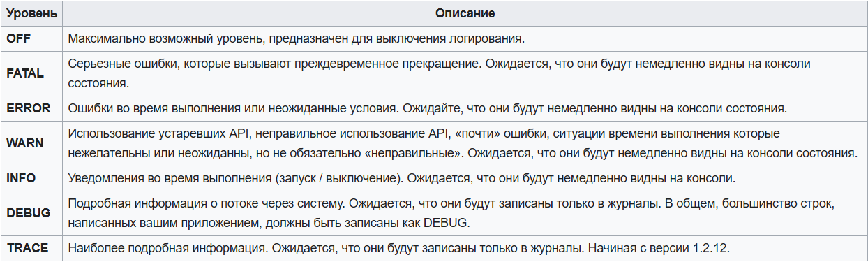The width and height of the screenshot is (868, 262).
Task: Click description 'Уведомления во время выполнения…'
Action: click(465, 177)
